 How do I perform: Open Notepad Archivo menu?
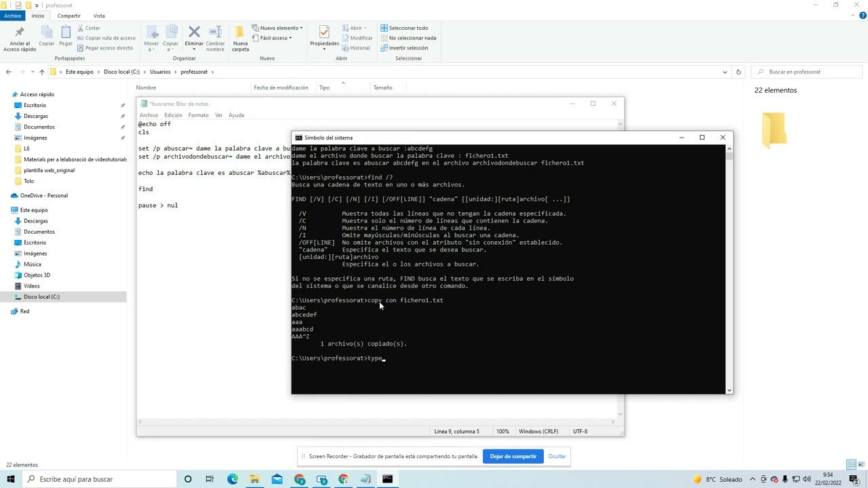pos(149,115)
